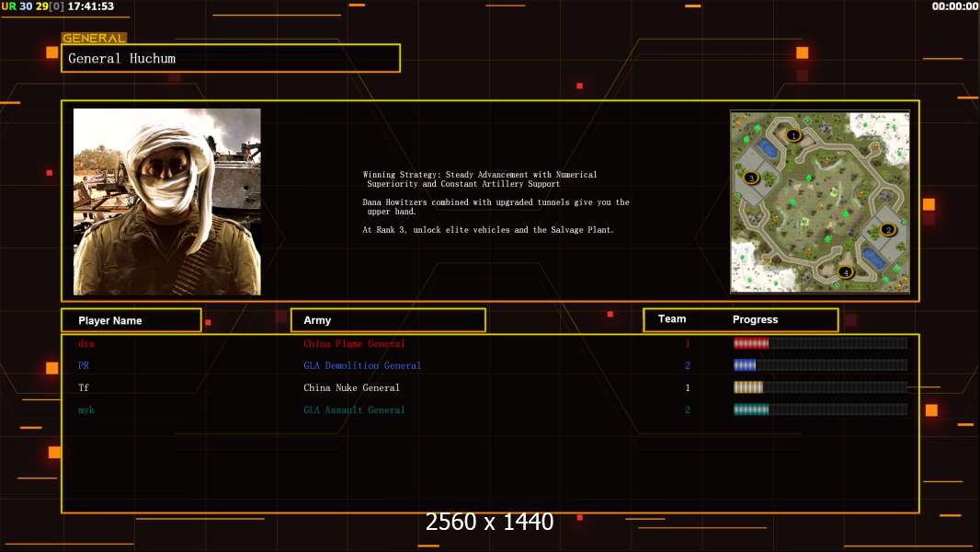Image resolution: width=980 pixels, height=552 pixels.
Task: Click the Progress column header
Action: pos(755,319)
